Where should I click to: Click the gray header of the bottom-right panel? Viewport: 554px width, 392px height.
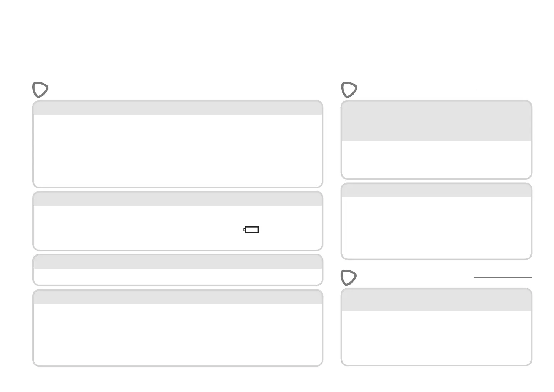click(436, 300)
